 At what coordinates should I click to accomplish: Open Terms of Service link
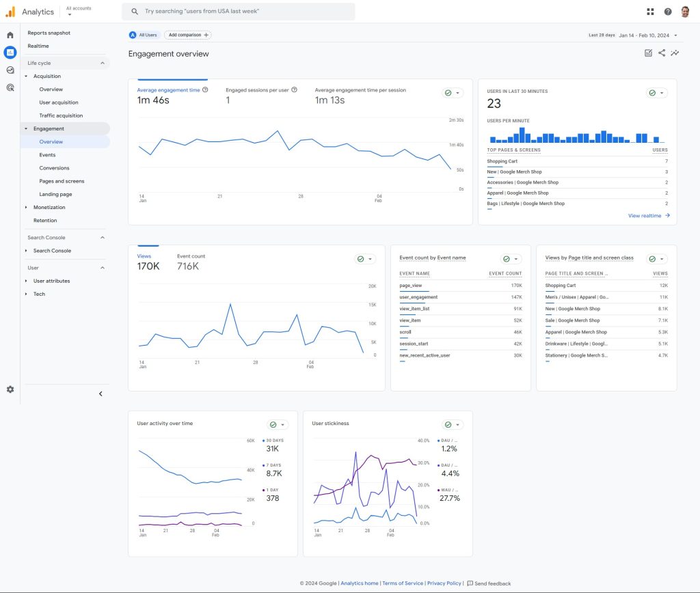(403, 583)
